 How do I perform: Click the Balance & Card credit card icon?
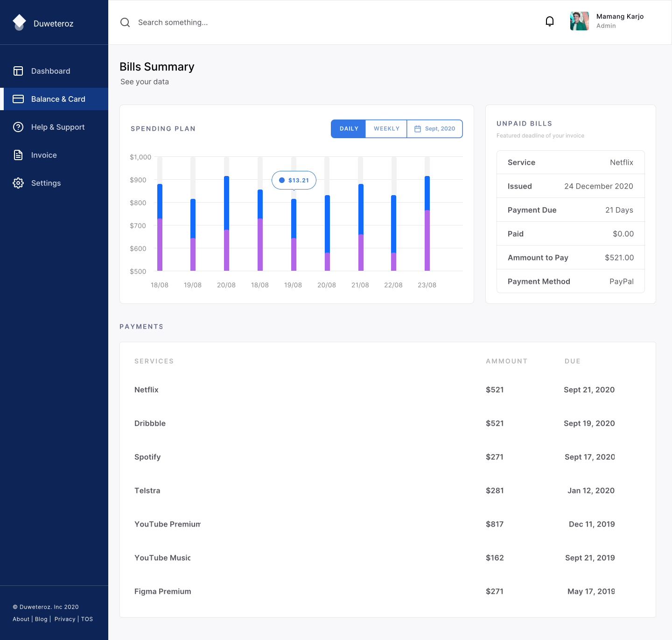click(18, 99)
